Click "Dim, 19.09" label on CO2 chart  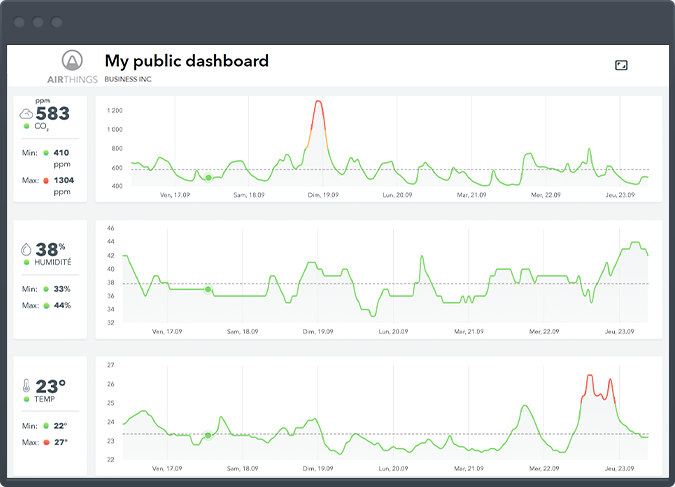[x=323, y=195]
